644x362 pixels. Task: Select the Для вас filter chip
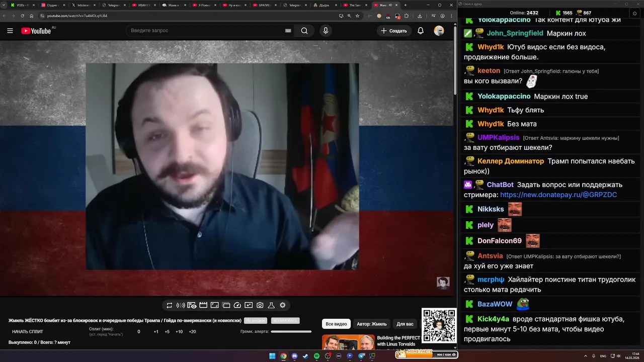[405, 324]
